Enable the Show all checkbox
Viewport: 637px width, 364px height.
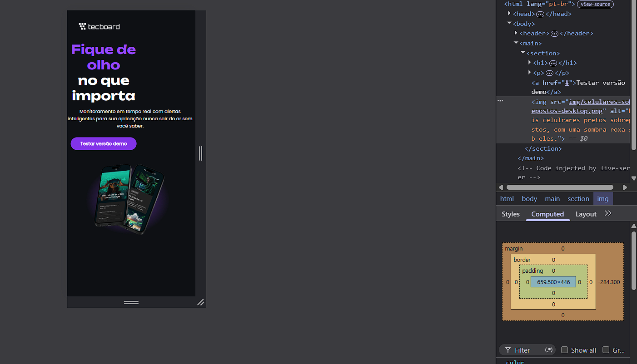coord(564,349)
